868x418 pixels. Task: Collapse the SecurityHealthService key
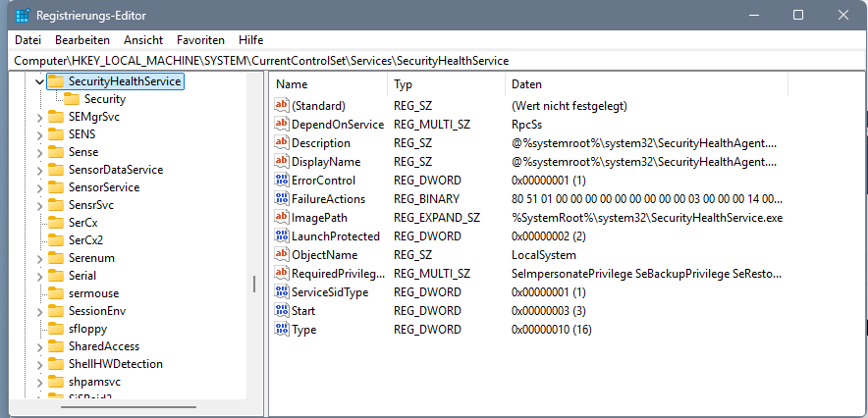[39, 81]
